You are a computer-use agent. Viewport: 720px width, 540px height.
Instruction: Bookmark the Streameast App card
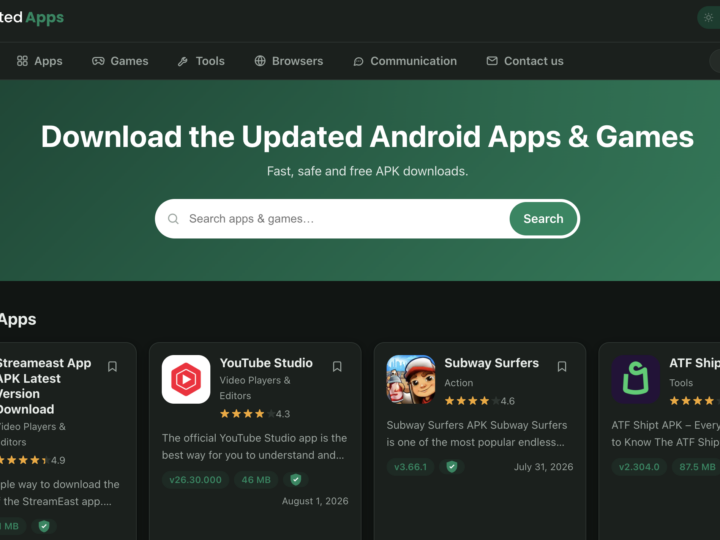pos(112,366)
